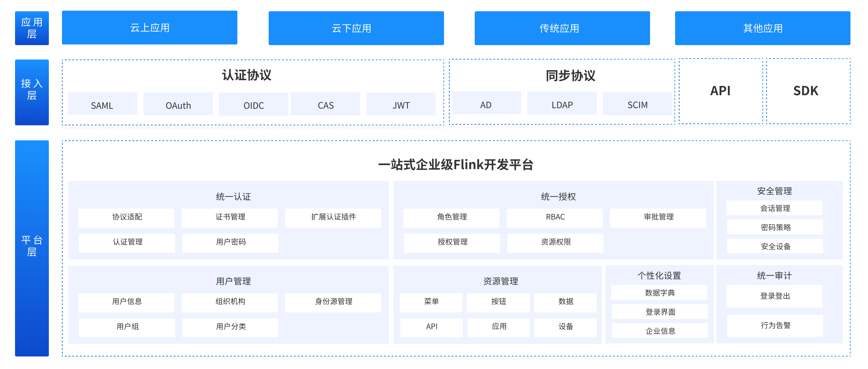The image size is (868, 369).
Task: Click 扩展认证插件 item
Action: [333, 218]
